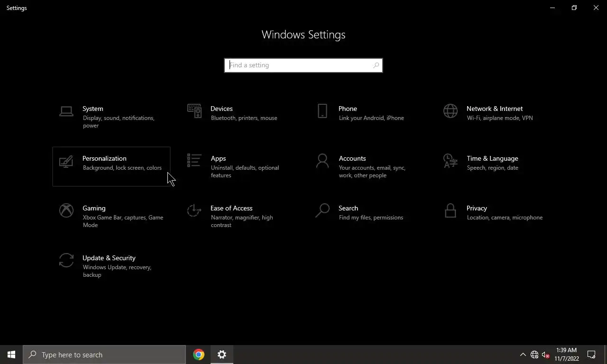Click the Ease of Access icon
Image resolution: width=607 pixels, height=364 pixels.
coord(194,210)
